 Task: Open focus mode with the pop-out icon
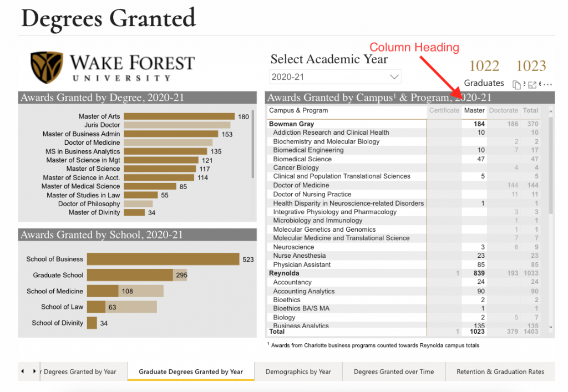point(532,85)
